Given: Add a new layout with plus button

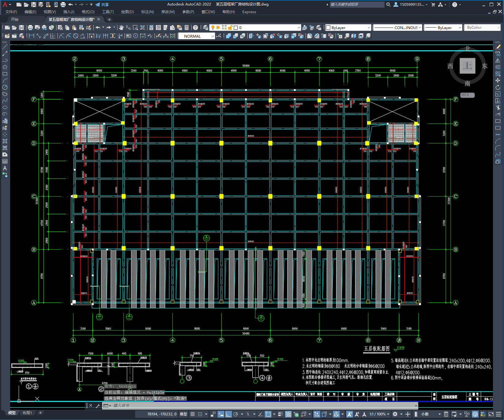Looking at the screenshot, I should (40, 413).
